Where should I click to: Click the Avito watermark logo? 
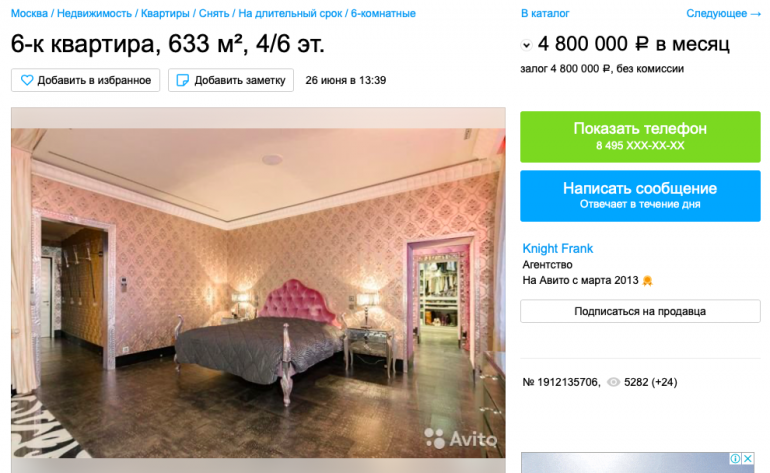pos(460,439)
